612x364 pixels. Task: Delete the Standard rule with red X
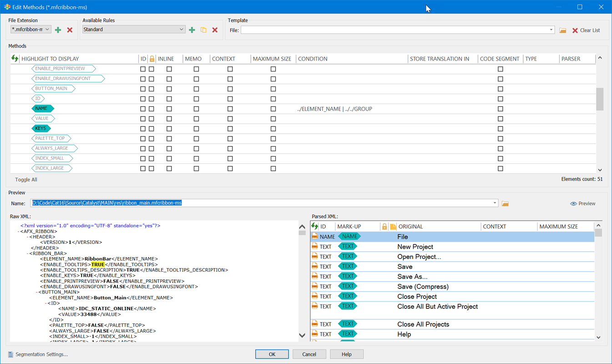coord(215,30)
